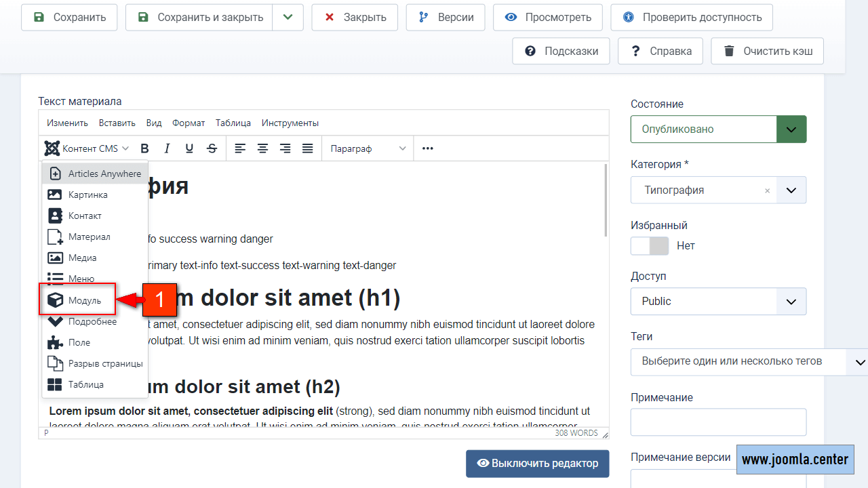
Task: Apply strikethrough formatting
Action: (x=212, y=148)
